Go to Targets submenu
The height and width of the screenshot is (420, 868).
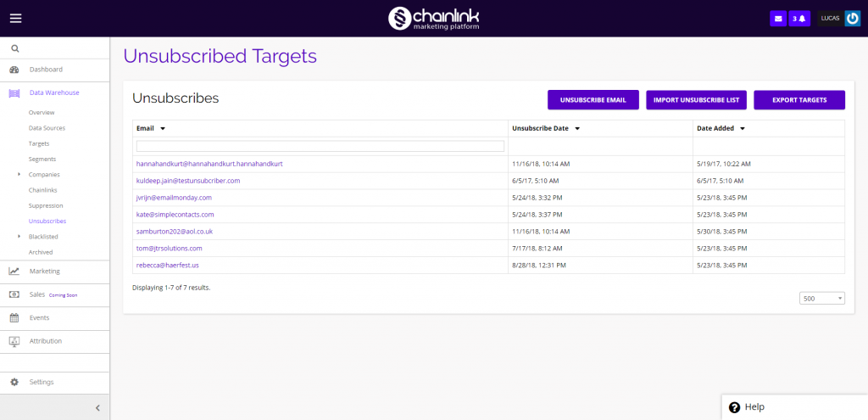[x=39, y=143]
